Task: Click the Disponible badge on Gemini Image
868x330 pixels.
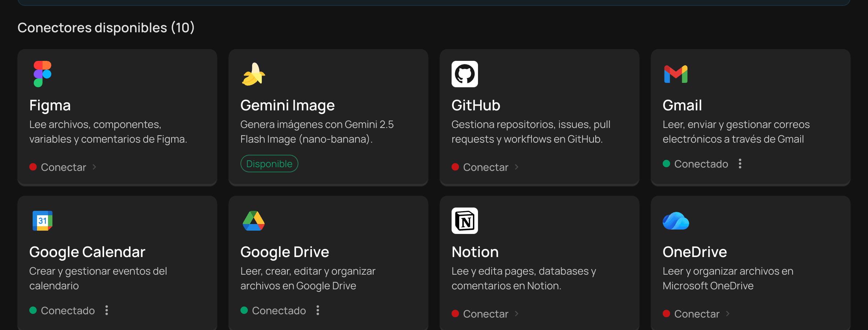Action: [x=269, y=164]
